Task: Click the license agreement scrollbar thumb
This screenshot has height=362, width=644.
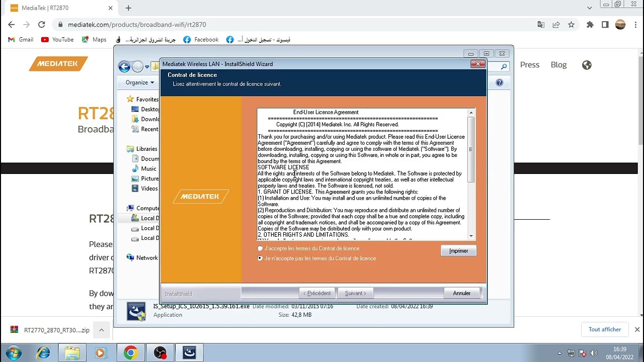Action: coord(471,149)
